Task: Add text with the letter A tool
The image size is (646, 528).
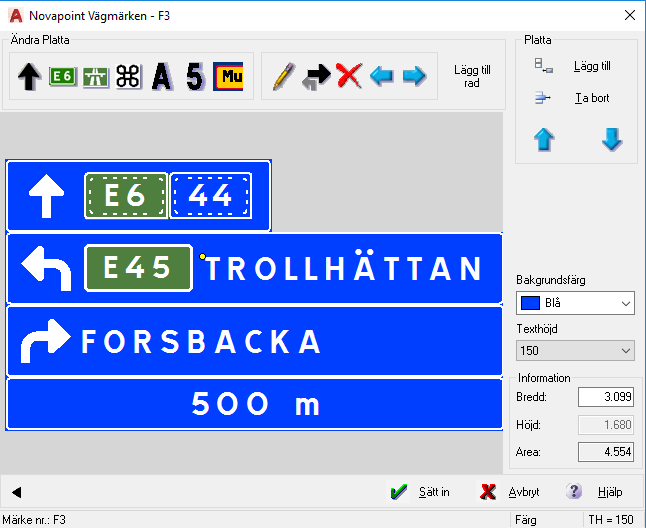Action: (x=162, y=76)
